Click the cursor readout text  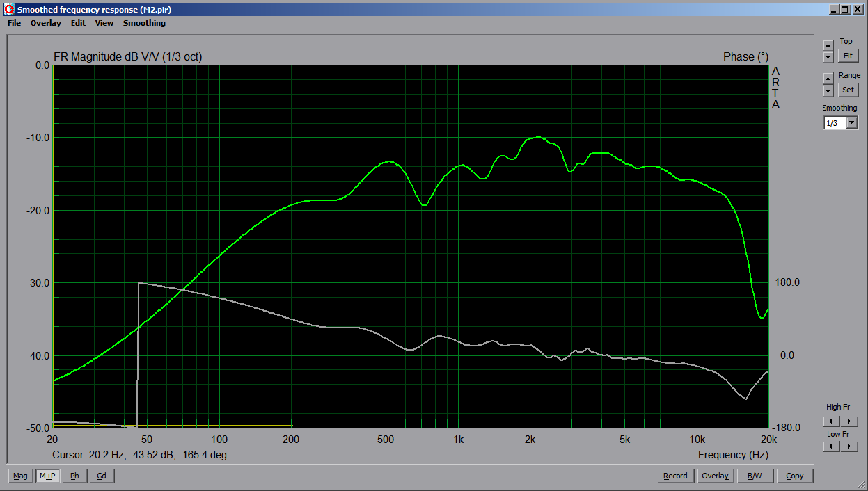coord(139,455)
